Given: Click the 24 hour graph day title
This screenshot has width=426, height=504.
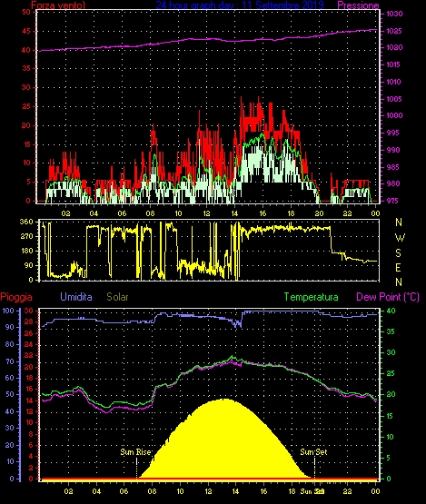Looking at the screenshot, I should tap(240, 5).
